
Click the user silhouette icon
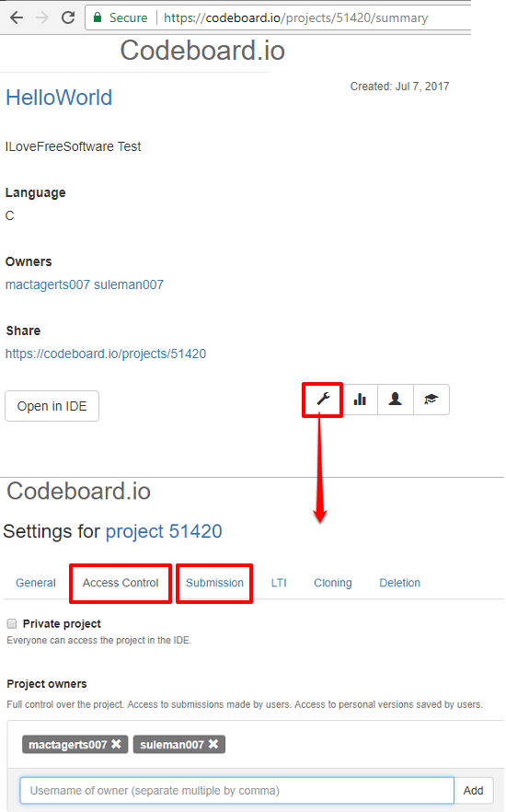coord(396,400)
